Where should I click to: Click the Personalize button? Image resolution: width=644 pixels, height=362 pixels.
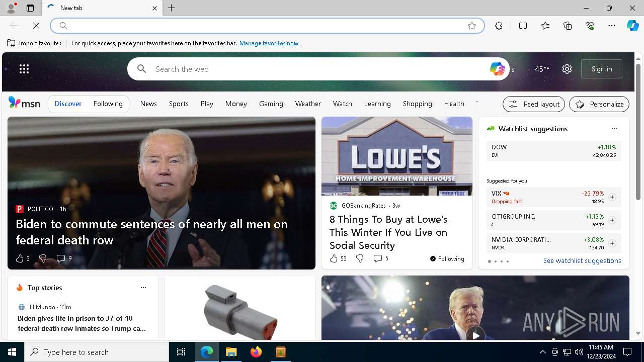(x=599, y=104)
